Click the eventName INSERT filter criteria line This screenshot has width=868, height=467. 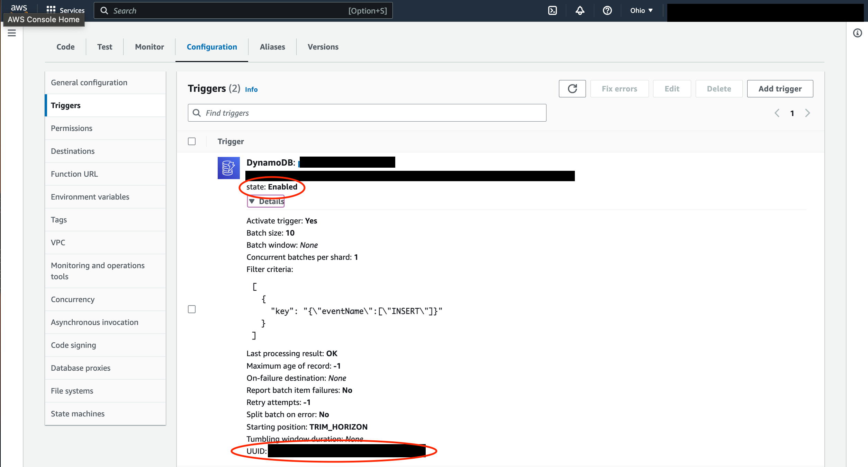[356, 311]
